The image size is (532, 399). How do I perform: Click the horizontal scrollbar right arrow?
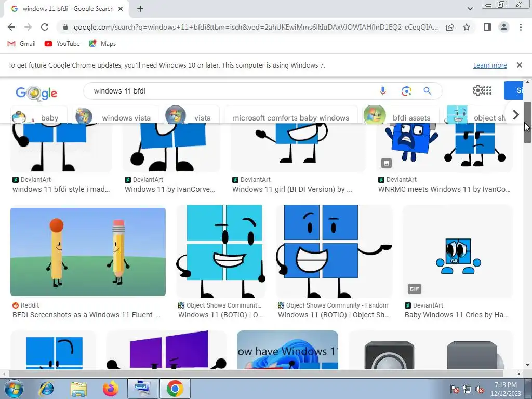point(518,374)
